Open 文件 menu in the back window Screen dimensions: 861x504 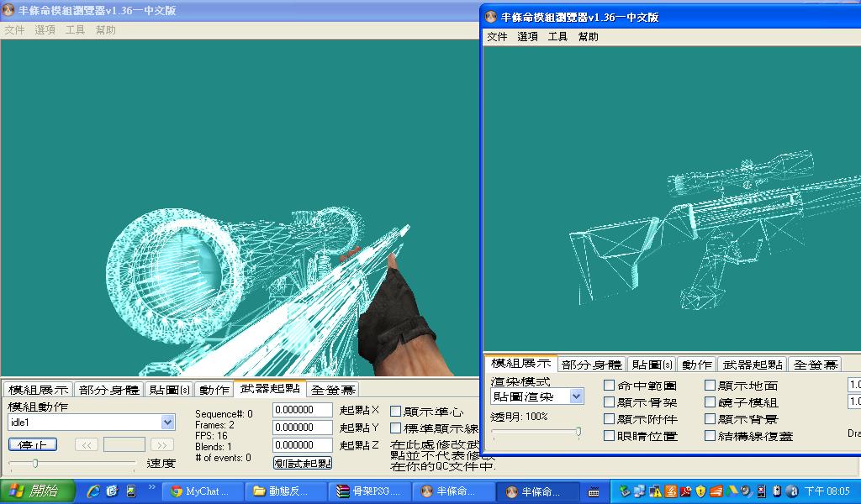point(14,29)
